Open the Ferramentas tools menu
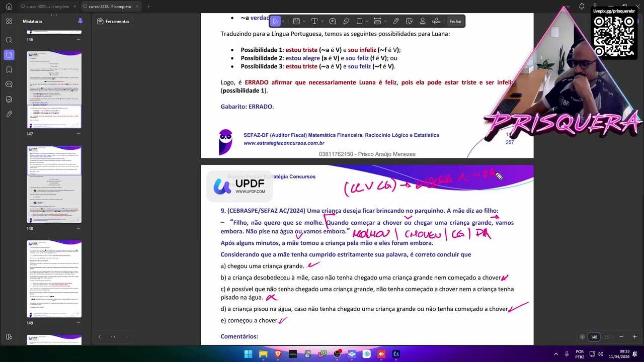Viewport: 644px width, 362px height. (114, 21)
